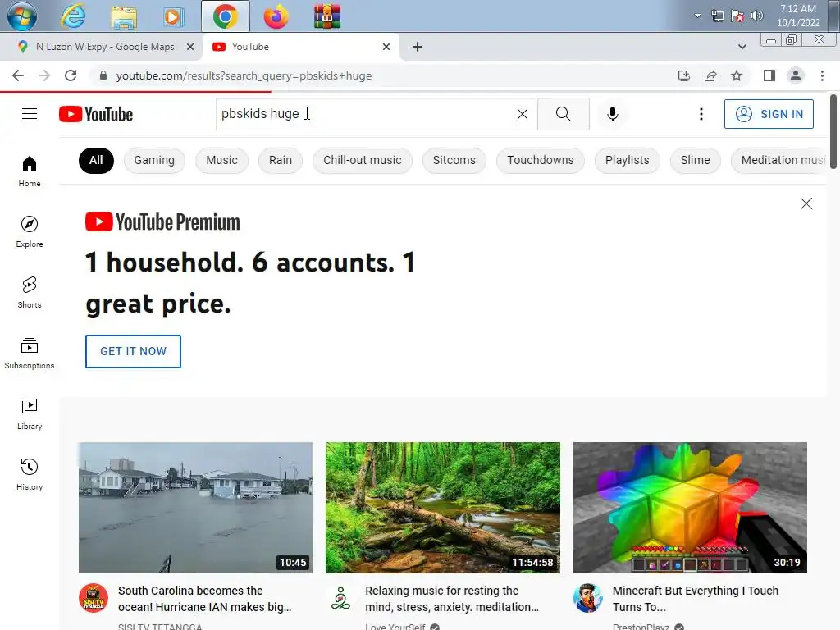This screenshot has width=840, height=630.
Task: Filter by the Rain chip
Action: click(x=281, y=160)
